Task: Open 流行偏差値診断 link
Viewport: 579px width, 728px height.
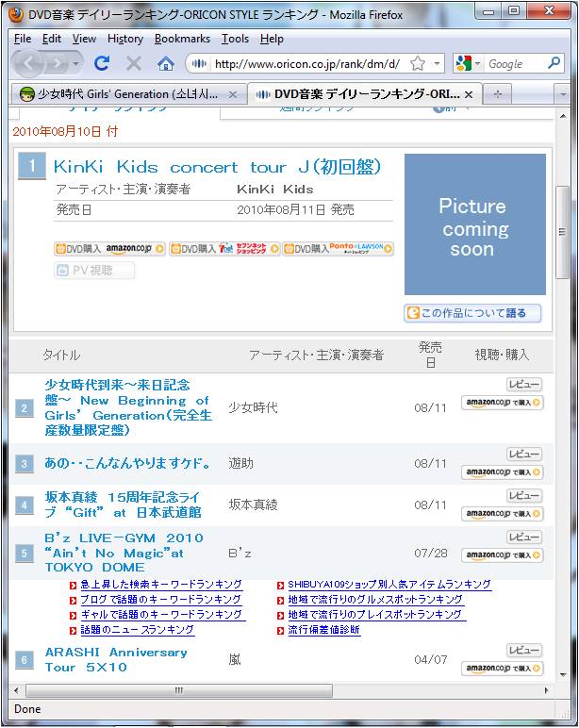Action: point(324,630)
